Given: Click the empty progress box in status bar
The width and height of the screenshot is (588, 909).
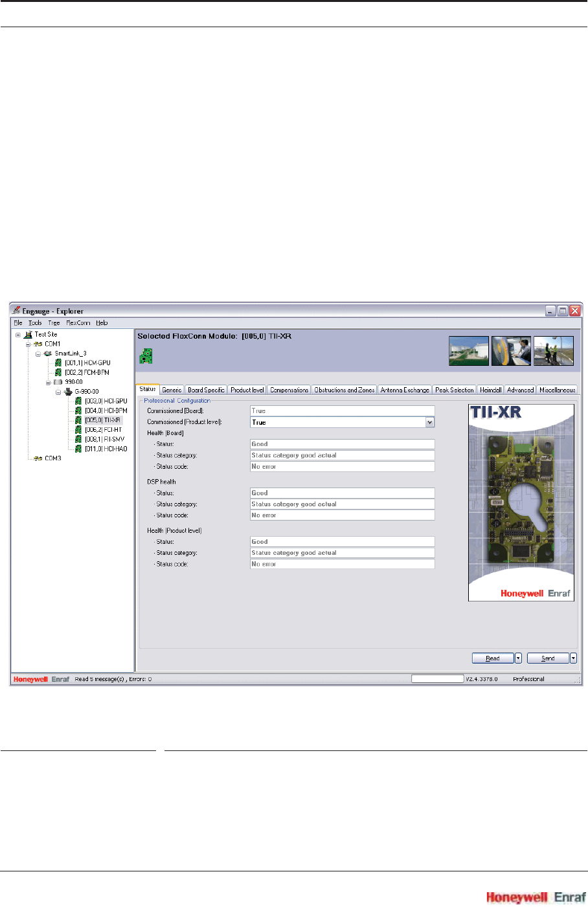Looking at the screenshot, I should 438,679.
